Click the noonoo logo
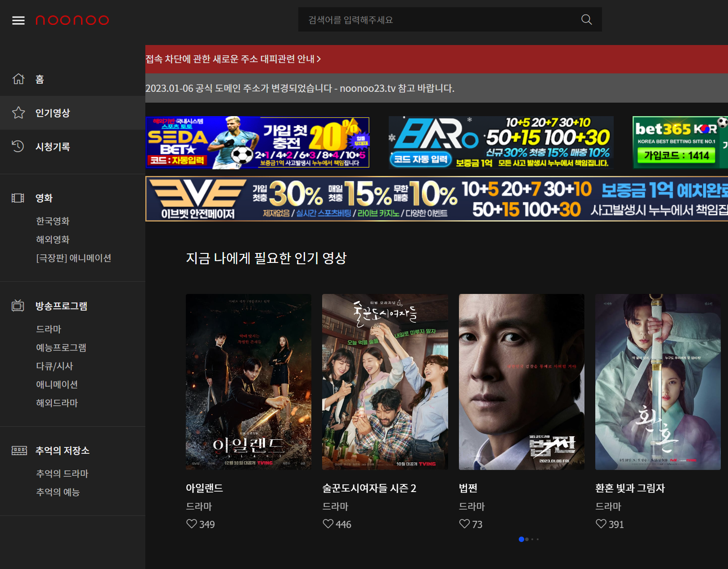Screen dimensions: 728x569 tap(72, 20)
